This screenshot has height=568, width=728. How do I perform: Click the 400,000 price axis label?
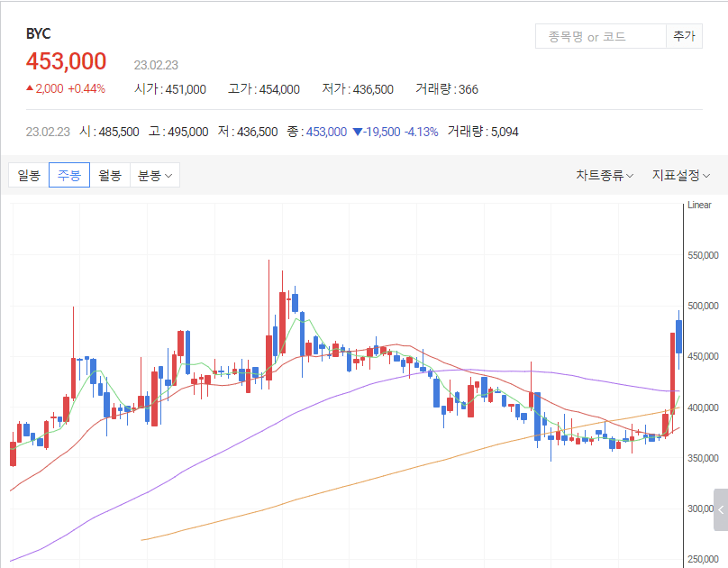pyautogui.click(x=703, y=408)
